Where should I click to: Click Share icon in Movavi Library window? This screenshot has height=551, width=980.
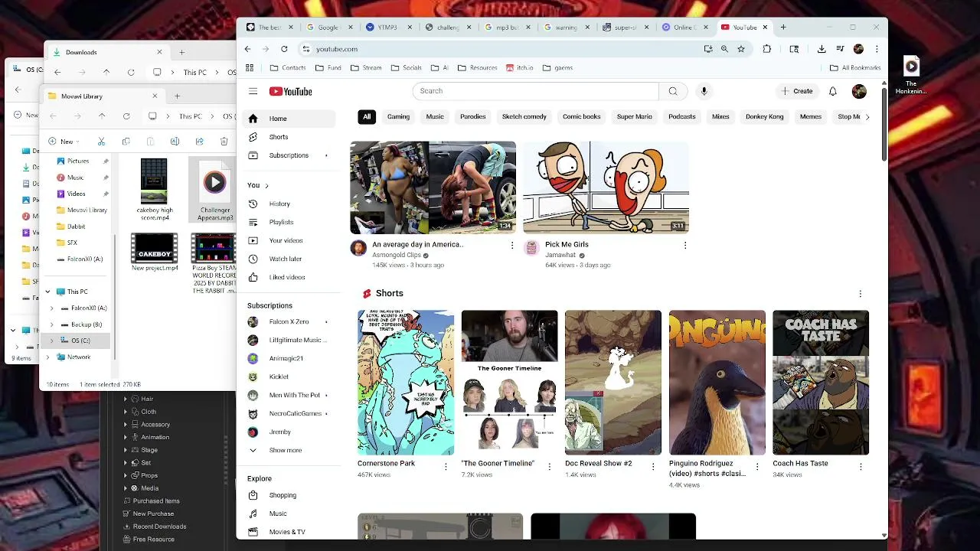tap(199, 142)
